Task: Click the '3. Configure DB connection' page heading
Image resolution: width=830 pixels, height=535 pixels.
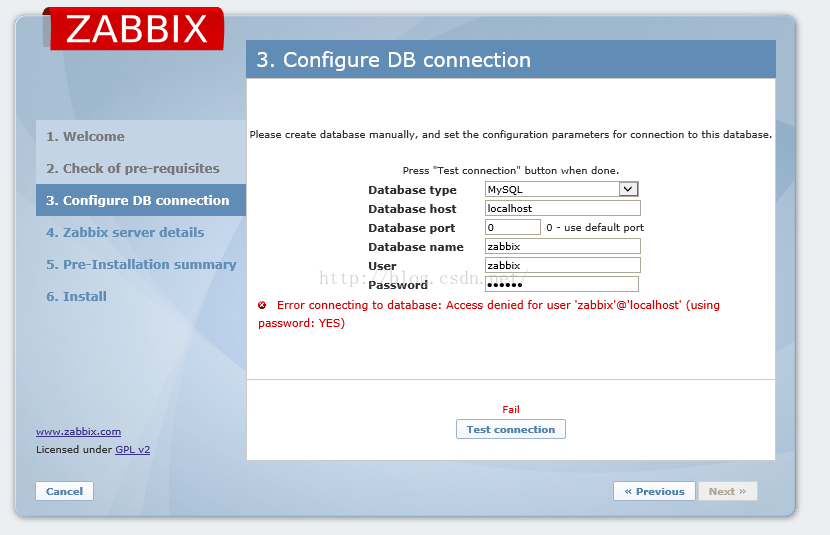Action: [x=394, y=60]
